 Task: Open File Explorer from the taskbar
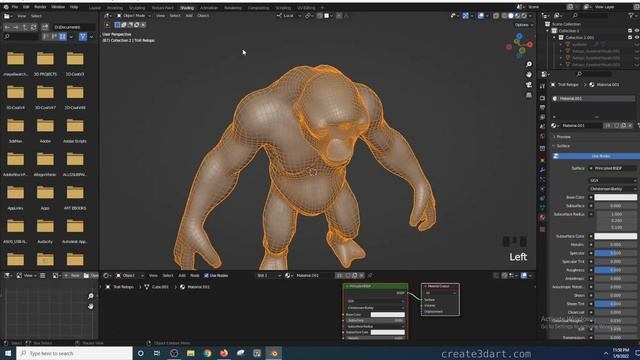191,353
